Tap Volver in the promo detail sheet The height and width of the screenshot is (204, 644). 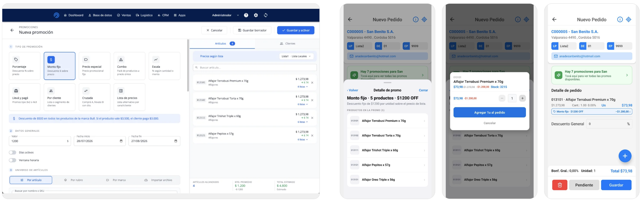click(x=353, y=90)
